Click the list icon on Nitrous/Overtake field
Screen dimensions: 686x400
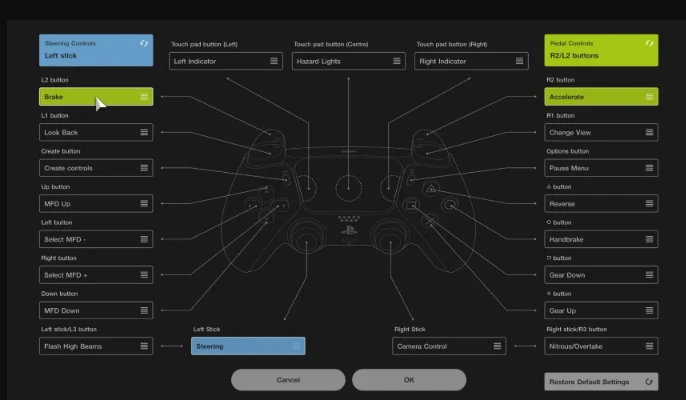[x=649, y=346]
